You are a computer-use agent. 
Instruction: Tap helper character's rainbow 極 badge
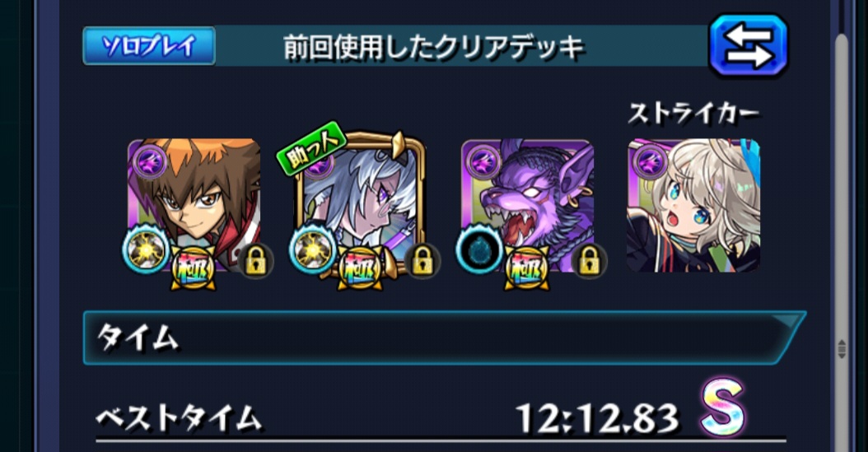tap(360, 268)
